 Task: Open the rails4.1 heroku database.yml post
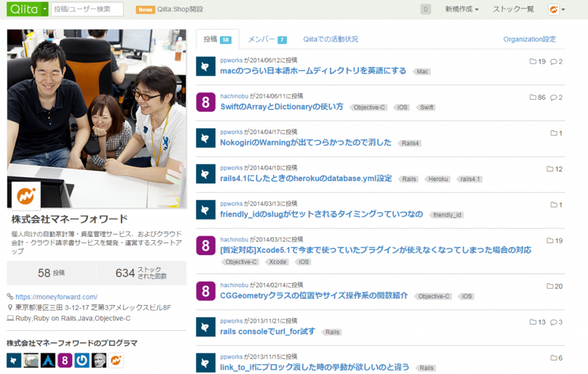pyautogui.click(x=306, y=179)
